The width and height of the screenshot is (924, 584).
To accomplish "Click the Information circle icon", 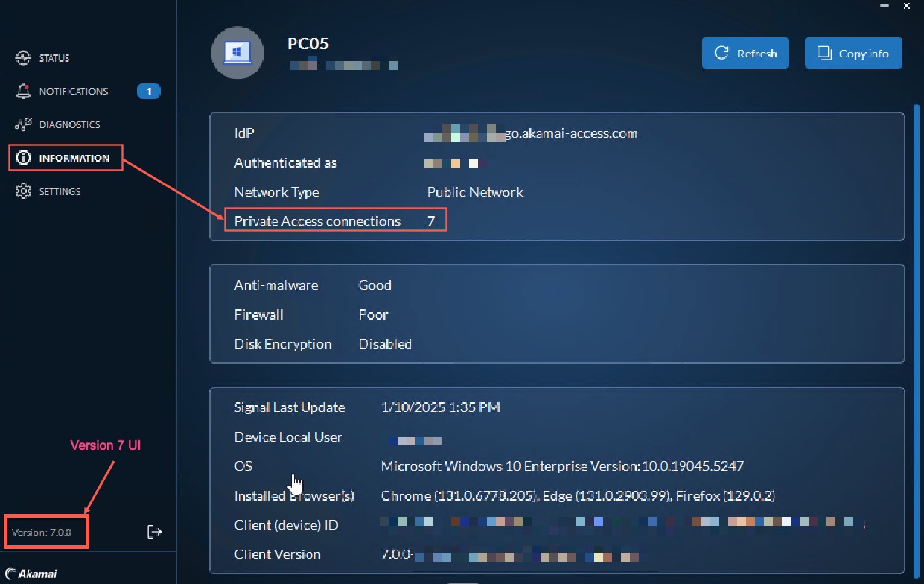I will point(23,158).
